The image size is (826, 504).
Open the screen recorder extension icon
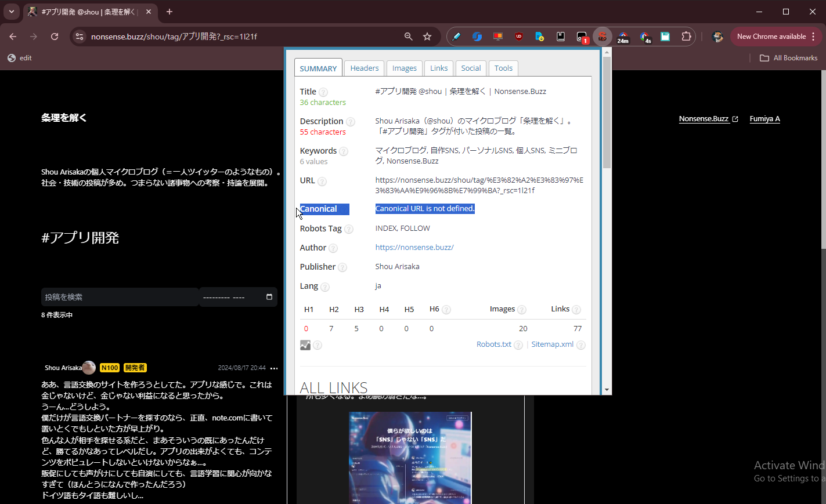497,36
